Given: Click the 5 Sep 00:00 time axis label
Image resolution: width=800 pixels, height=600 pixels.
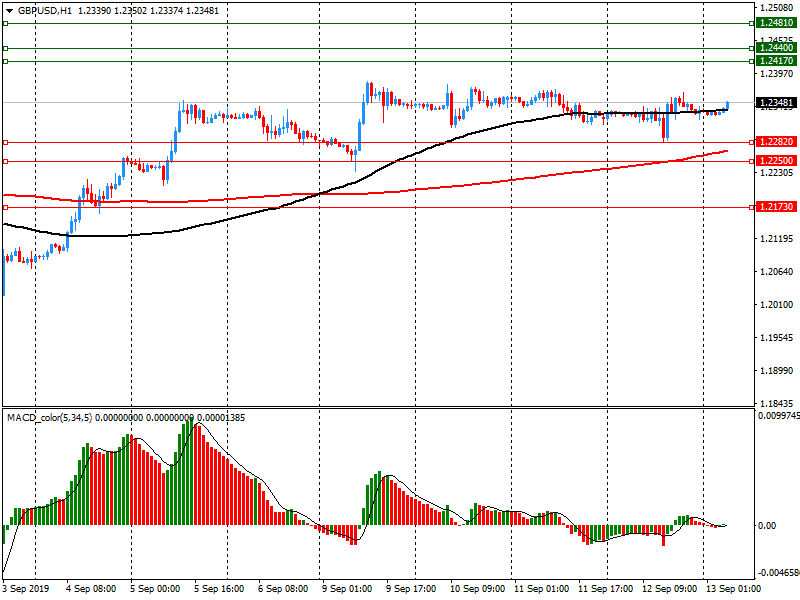Looking at the screenshot, I should coord(155,588).
